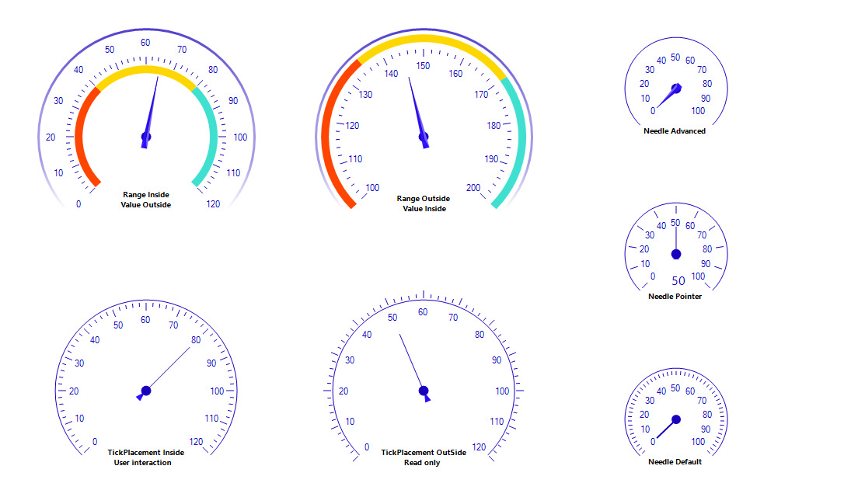Click 100 tick label in Range Outside gauge
The image size is (844, 504).
372,188
